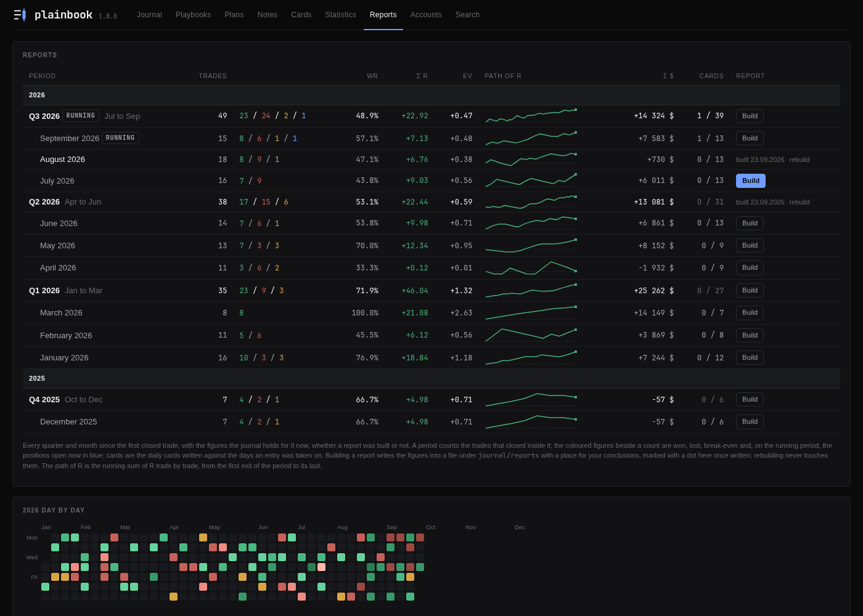Go to the Plans tab
Screen dimensions: 863x616
click(x=234, y=15)
